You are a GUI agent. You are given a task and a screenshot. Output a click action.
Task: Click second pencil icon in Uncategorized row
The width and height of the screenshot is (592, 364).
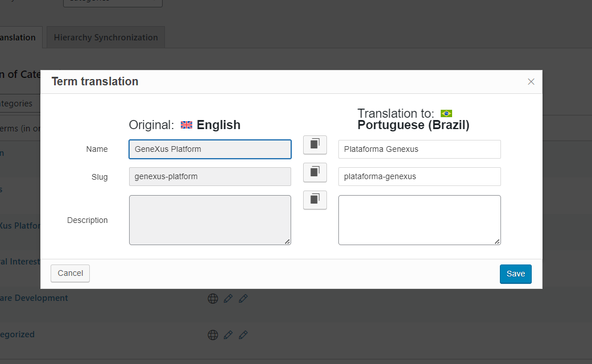pyautogui.click(x=243, y=335)
